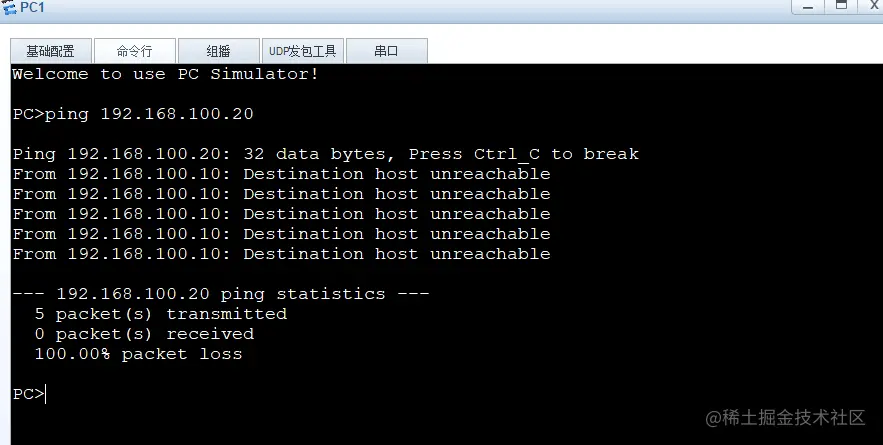The height and width of the screenshot is (445, 883).
Task: Click the first Destination host unreachable line
Action: [282, 174]
